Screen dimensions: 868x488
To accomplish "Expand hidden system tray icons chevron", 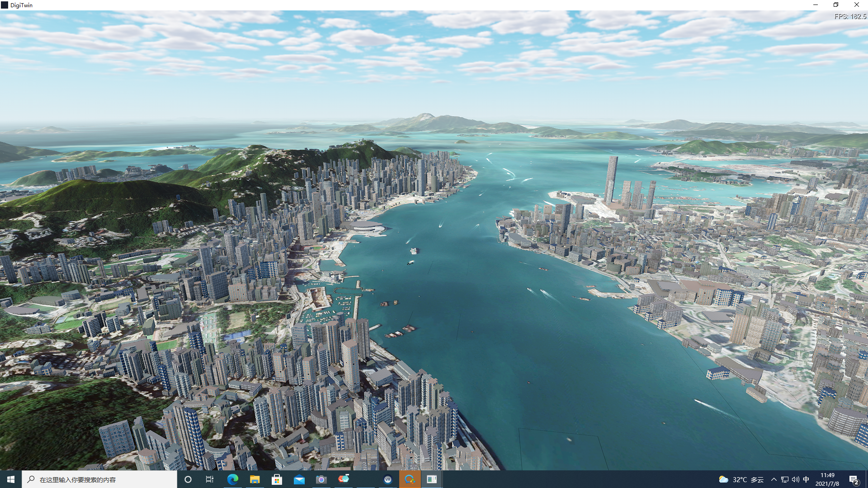I will (774, 479).
